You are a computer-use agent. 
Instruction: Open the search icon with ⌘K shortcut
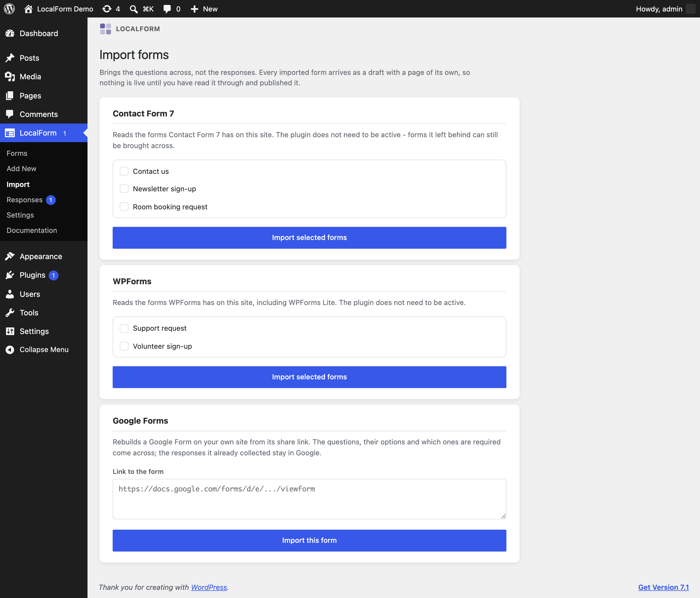coord(134,9)
